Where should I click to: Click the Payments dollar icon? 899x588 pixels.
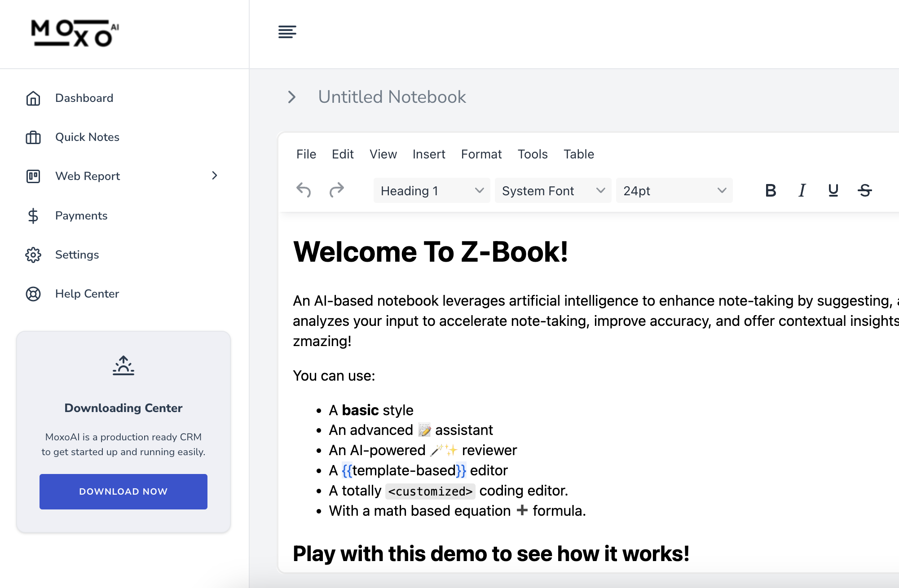33,216
